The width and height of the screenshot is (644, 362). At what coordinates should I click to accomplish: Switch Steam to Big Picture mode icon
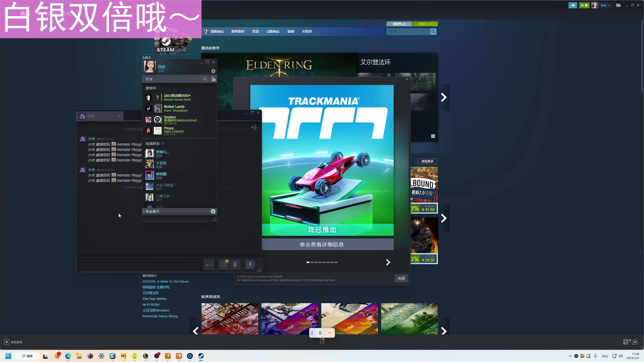pos(618,5)
